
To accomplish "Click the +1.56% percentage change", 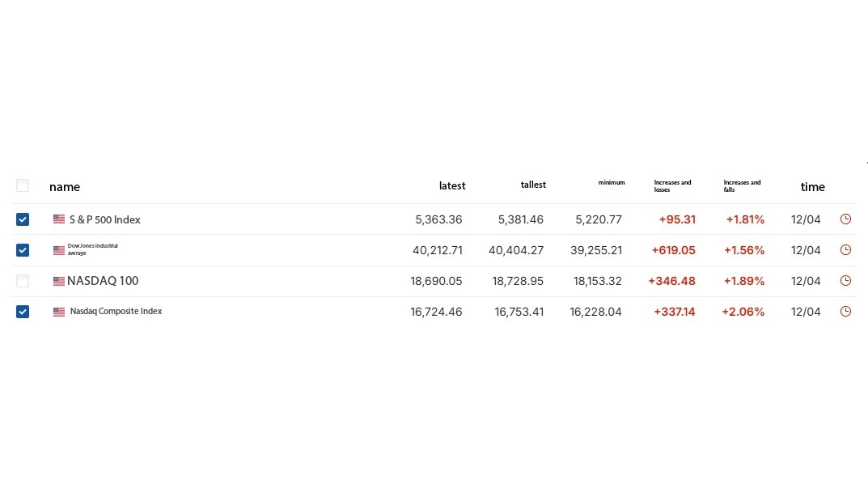I will 744,250.
